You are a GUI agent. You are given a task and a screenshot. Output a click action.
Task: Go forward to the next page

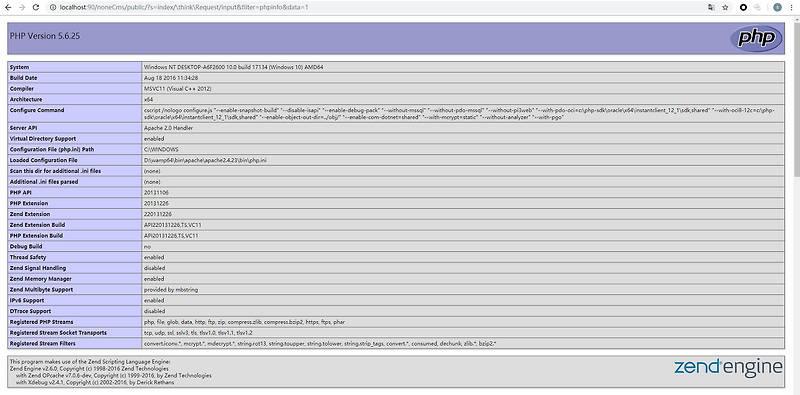click(x=22, y=7)
